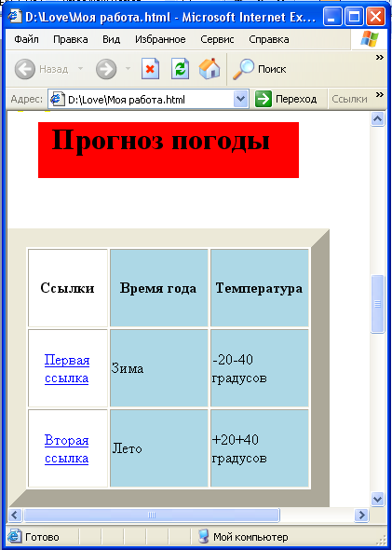Click the -20-40 градусов cell

click(260, 368)
